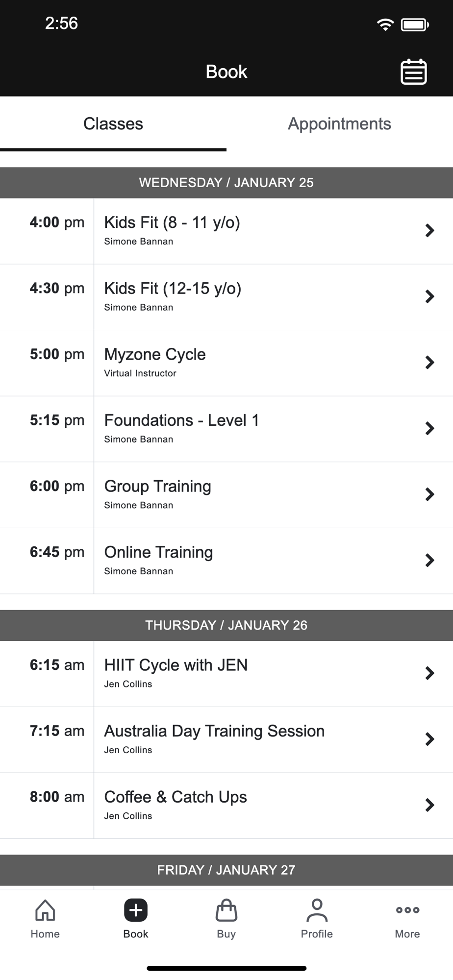This screenshot has width=453, height=980.
Task: Switch to the Appointments tab
Action: pyautogui.click(x=339, y=124)
